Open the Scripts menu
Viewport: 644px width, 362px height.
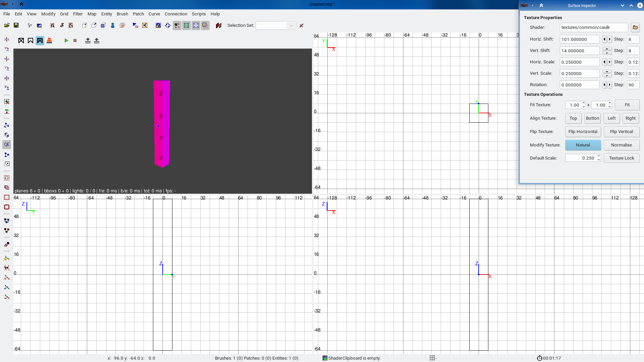coord(199,14)
